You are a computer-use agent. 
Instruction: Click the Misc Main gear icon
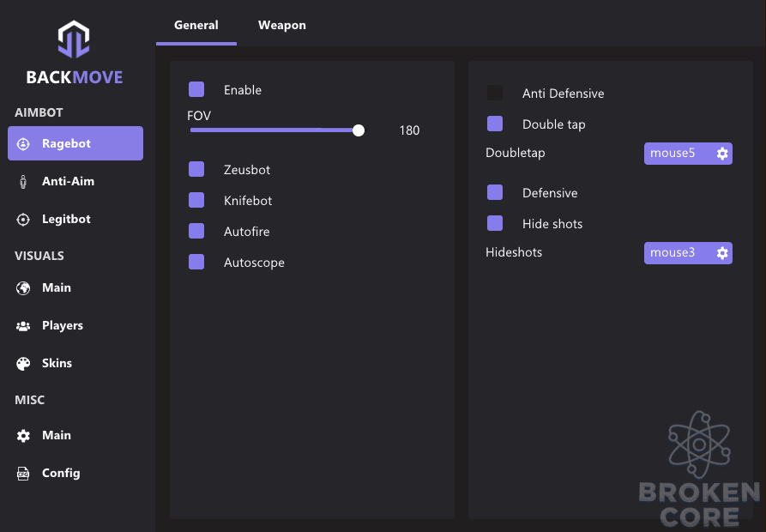point(23,436)
